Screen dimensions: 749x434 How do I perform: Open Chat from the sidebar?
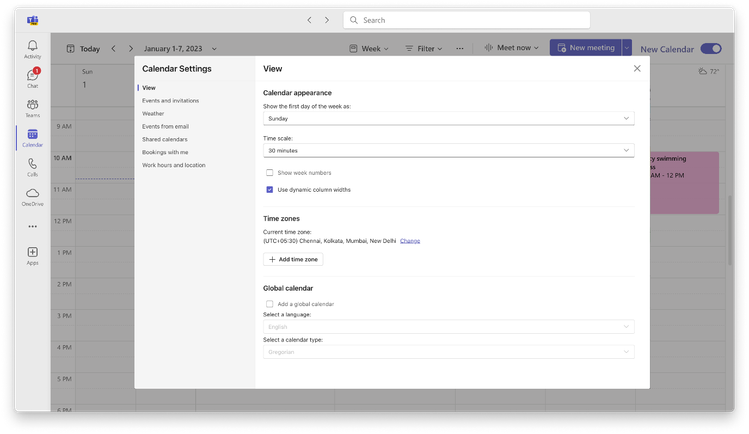point(32,78)
